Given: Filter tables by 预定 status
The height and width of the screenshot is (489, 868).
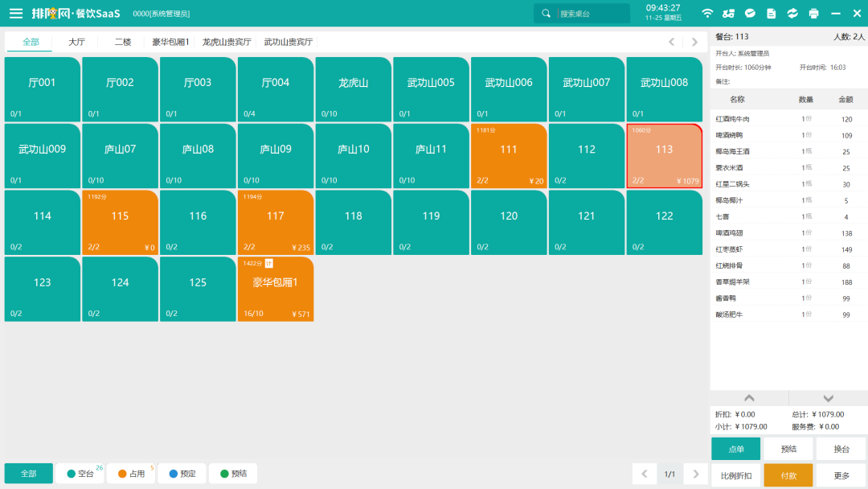Looking at the screenshot, I should [x=182, y=474].
